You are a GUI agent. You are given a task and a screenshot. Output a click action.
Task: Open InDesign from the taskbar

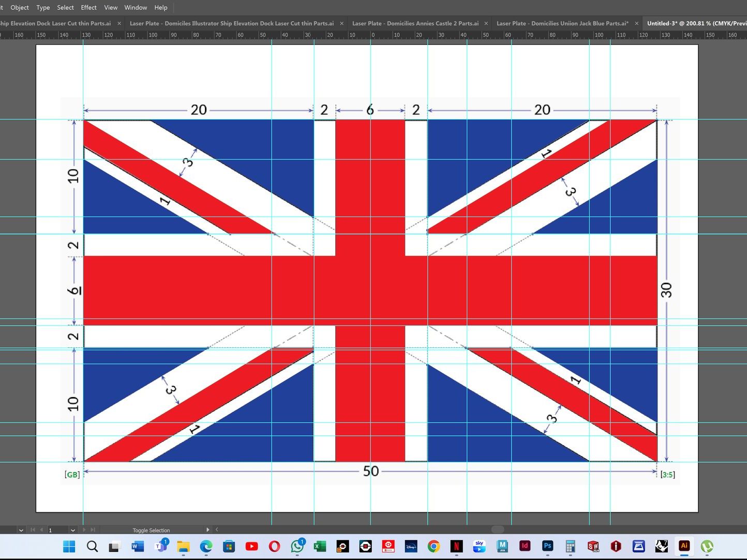(525, 546)
